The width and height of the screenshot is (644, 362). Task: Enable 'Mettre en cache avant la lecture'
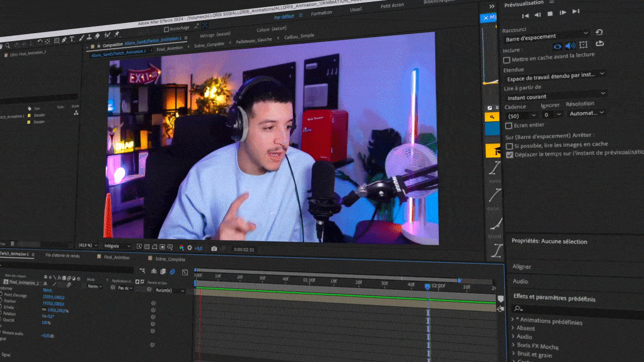[x=507, y=60]
